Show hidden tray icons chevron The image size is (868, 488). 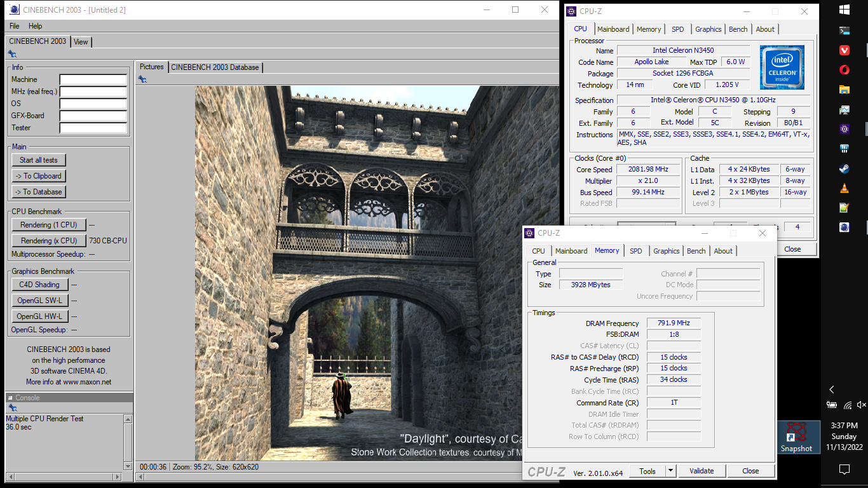(x=832, y=390)
